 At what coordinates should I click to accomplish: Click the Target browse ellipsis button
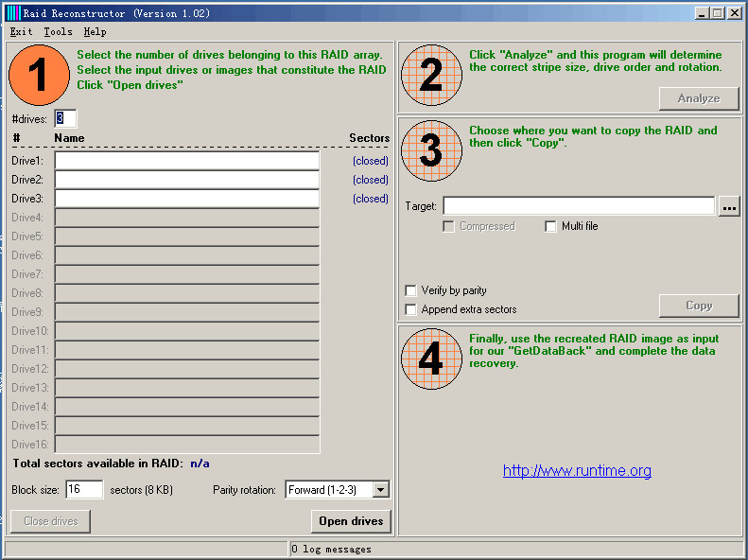(x=729, y=207)
